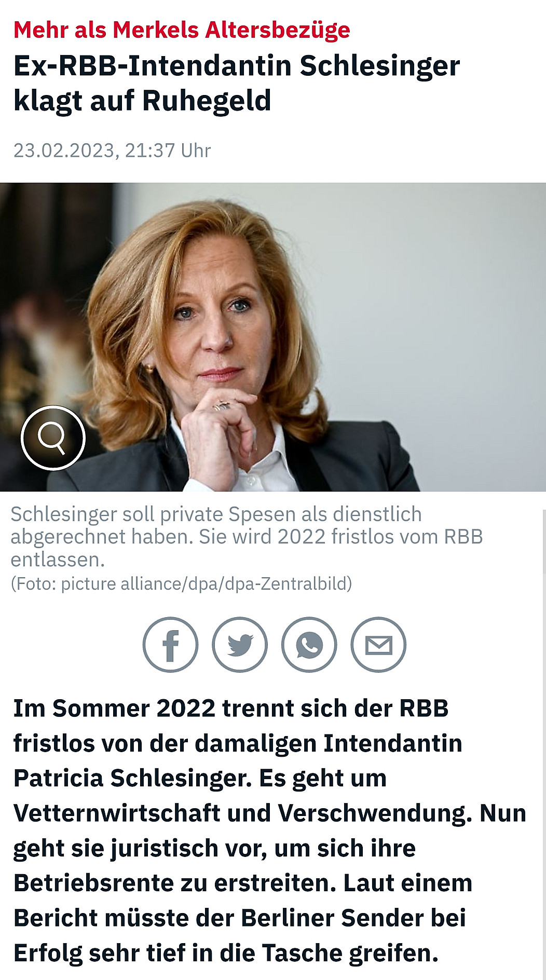546x980 pixels.
Task: Share the article on Facebook
Action: pyautogui.click(x=170, y=645)
